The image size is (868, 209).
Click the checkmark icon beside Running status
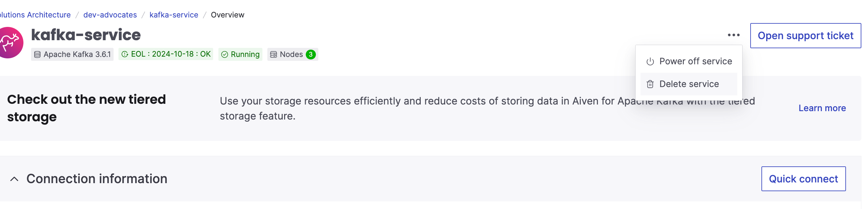[x=225, y=54]
